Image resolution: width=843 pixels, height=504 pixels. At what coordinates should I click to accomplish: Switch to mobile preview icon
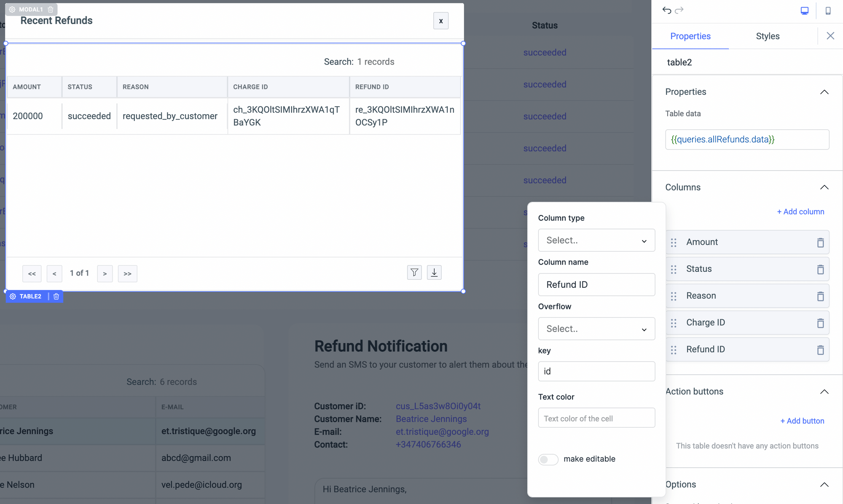pos(828,11)
